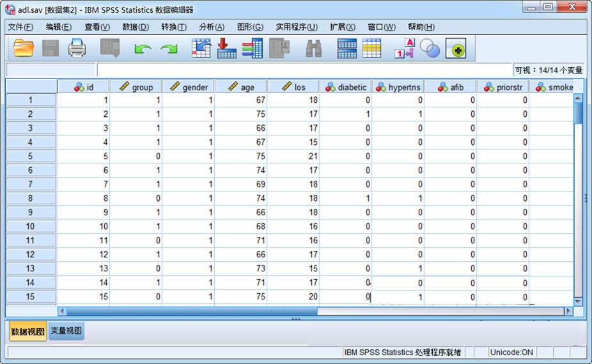Click the Go to variable icon
592x364 pixels.
pos(227,48)
